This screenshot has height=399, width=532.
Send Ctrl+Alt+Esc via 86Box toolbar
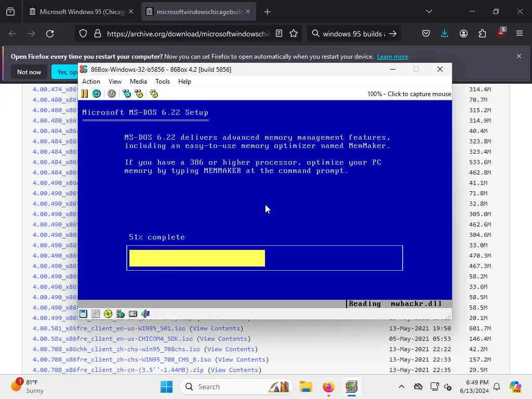click(139, 94)
